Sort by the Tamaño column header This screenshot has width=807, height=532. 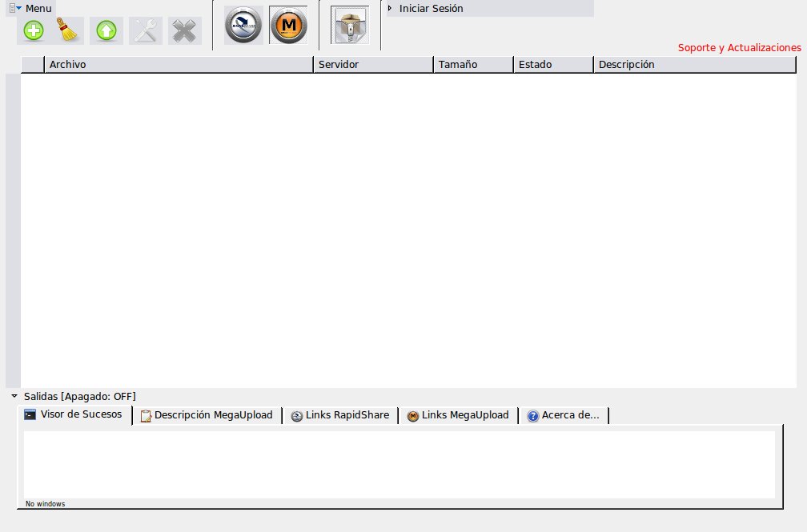tap(472, 65)
